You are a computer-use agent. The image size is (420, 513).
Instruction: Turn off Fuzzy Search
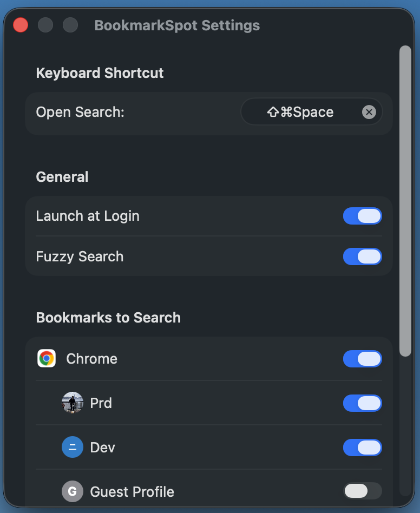pyautogui.click(x=363, y=256)
